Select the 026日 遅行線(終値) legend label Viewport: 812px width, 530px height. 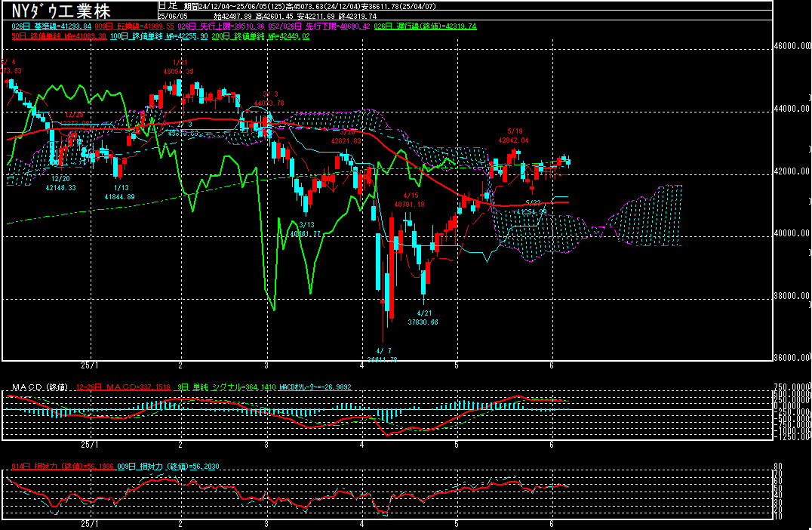425,26
